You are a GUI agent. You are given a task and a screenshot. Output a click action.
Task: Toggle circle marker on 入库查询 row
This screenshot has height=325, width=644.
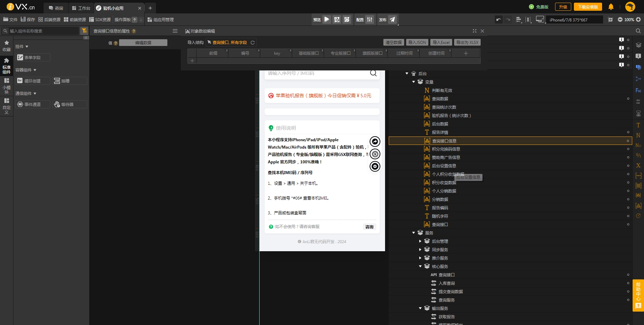[628, 283]
